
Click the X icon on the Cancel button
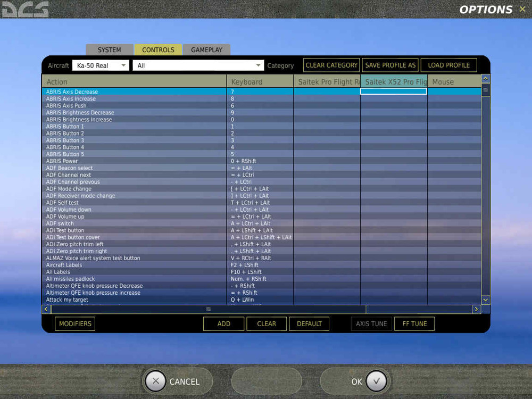[155, 381]
